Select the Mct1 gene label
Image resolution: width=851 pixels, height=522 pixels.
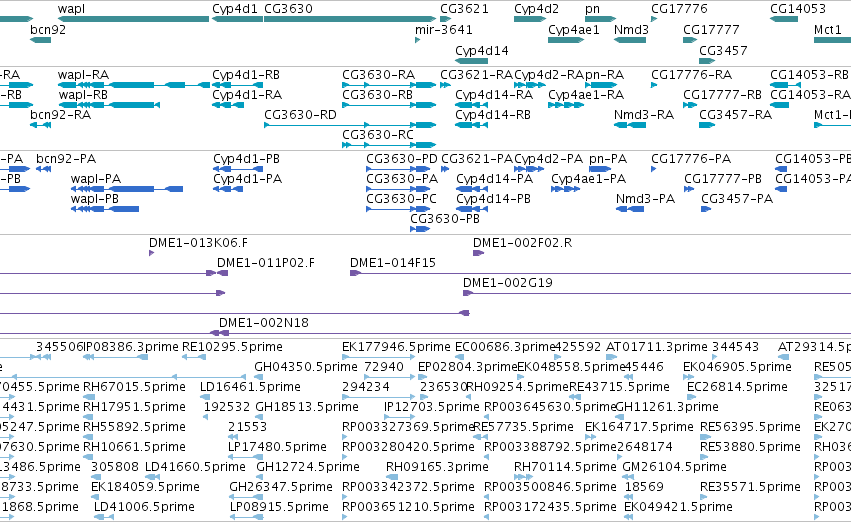[828, 30]
